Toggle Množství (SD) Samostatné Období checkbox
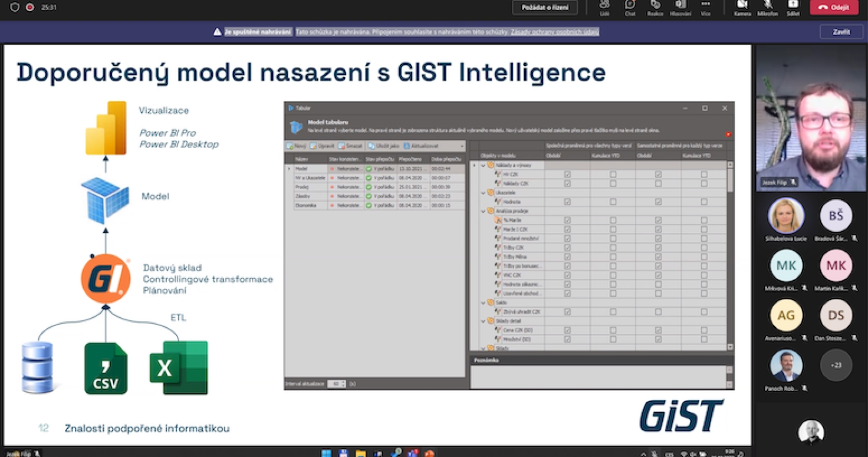Screen dimensions: 868x457 point(658,339)
